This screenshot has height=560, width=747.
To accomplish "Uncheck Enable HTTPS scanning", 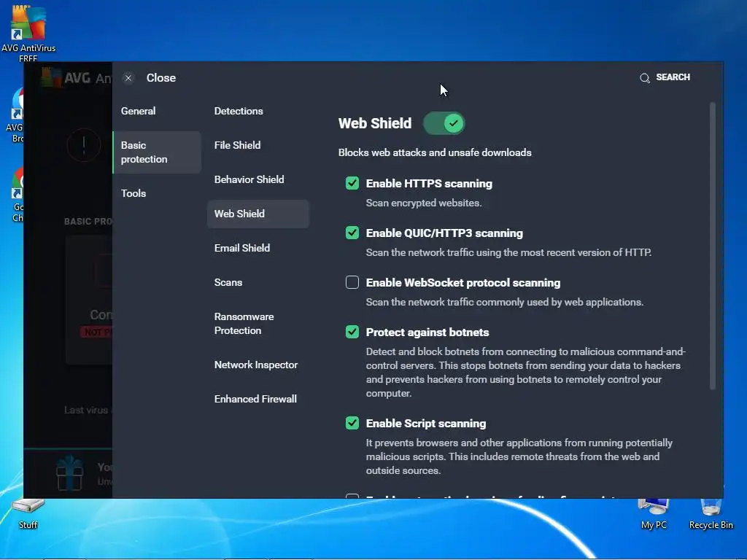I will pos(352,183).
